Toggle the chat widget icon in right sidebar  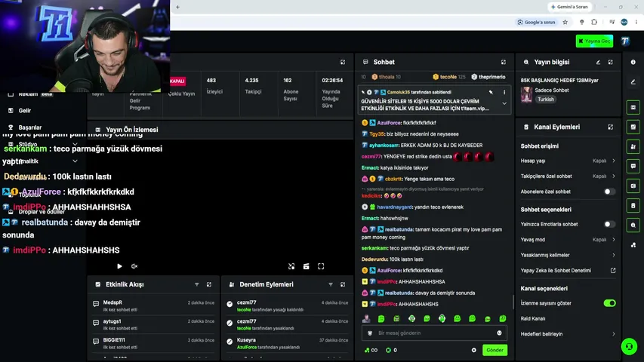pos(633,166)
